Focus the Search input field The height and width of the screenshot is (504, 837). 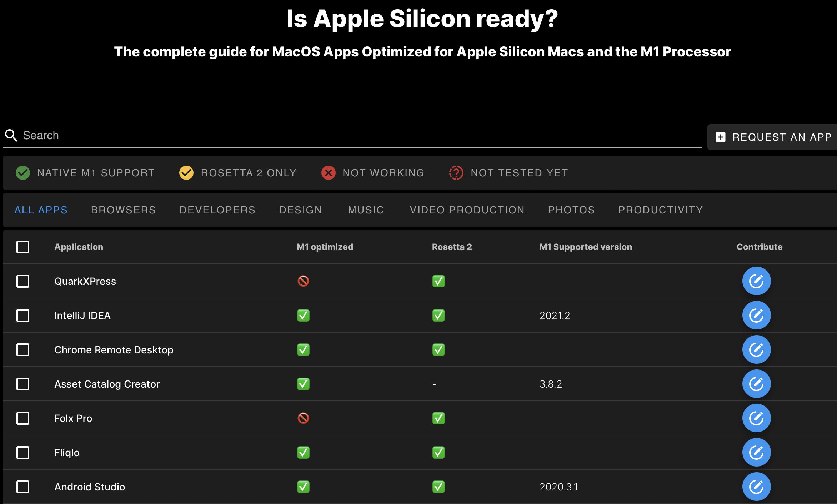point(357,136)
